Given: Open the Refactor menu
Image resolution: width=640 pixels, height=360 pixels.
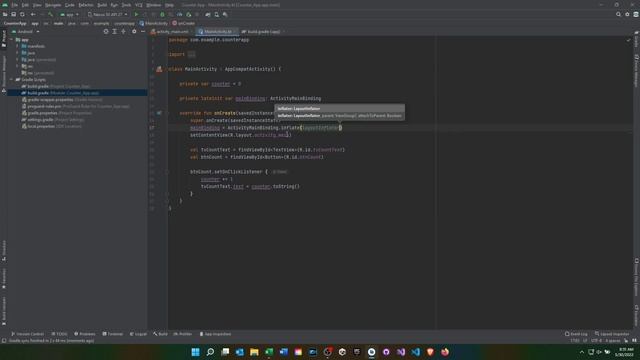Looking at the screenshot, I should click(x=86, y=5).
